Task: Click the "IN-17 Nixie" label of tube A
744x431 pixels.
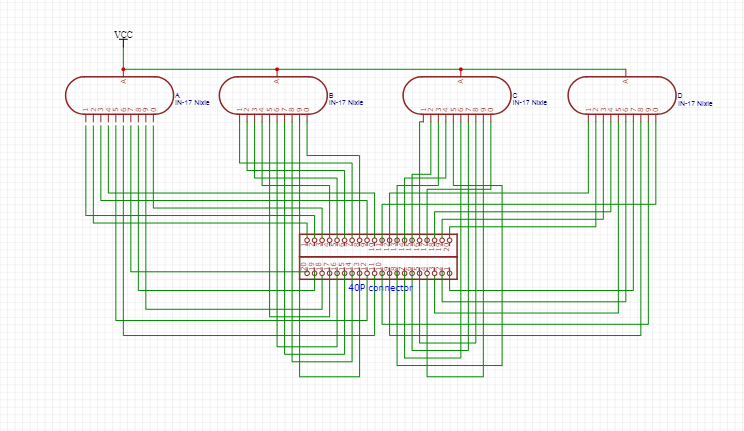Action: [192, 103]
